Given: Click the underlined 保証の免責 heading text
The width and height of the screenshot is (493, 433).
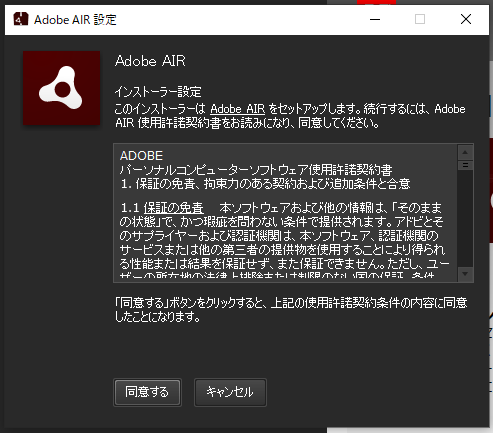Looking at the screenshot, I should pos(173,208).
